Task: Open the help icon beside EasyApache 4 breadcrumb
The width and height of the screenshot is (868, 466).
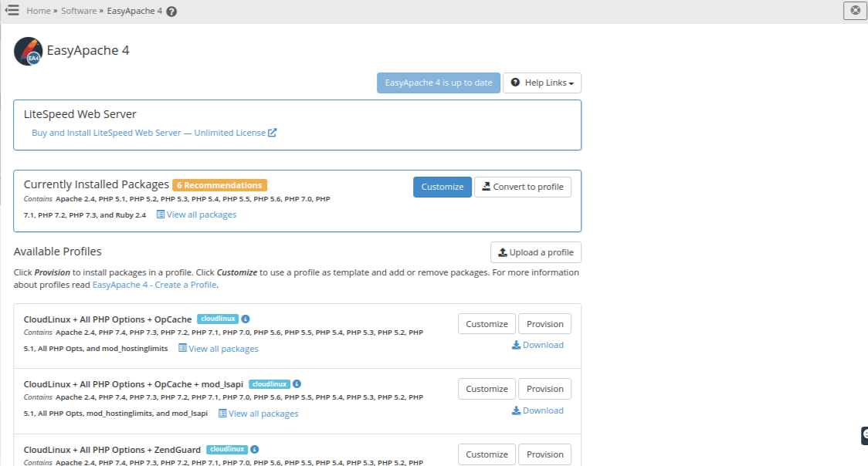Action: pos(171,12)
